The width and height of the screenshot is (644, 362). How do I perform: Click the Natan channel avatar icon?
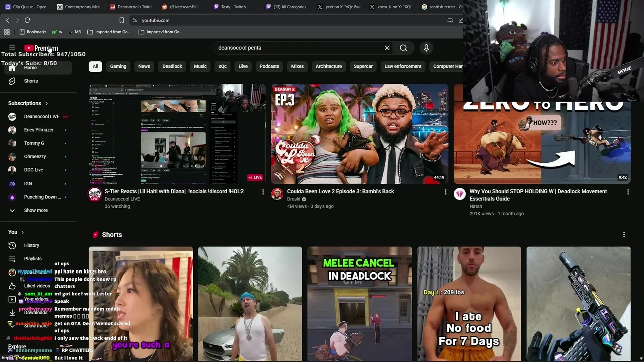tap(460, 194)
